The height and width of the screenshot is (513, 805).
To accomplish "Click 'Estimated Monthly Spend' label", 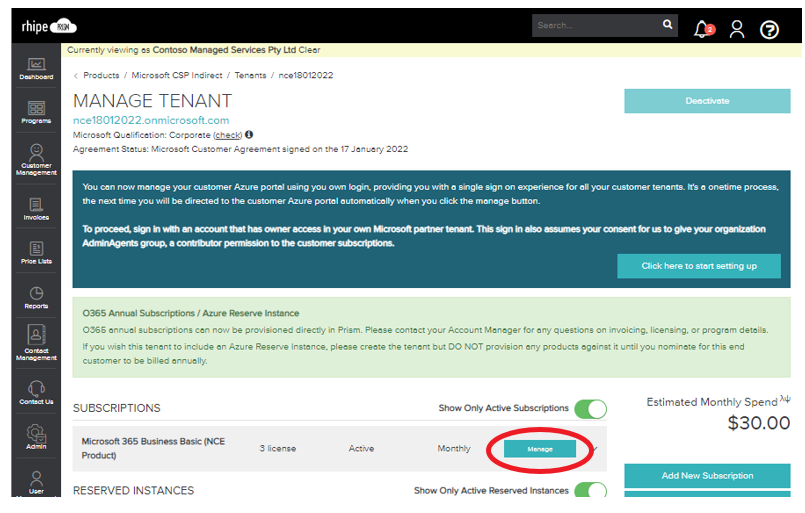I will pos(712,402).
